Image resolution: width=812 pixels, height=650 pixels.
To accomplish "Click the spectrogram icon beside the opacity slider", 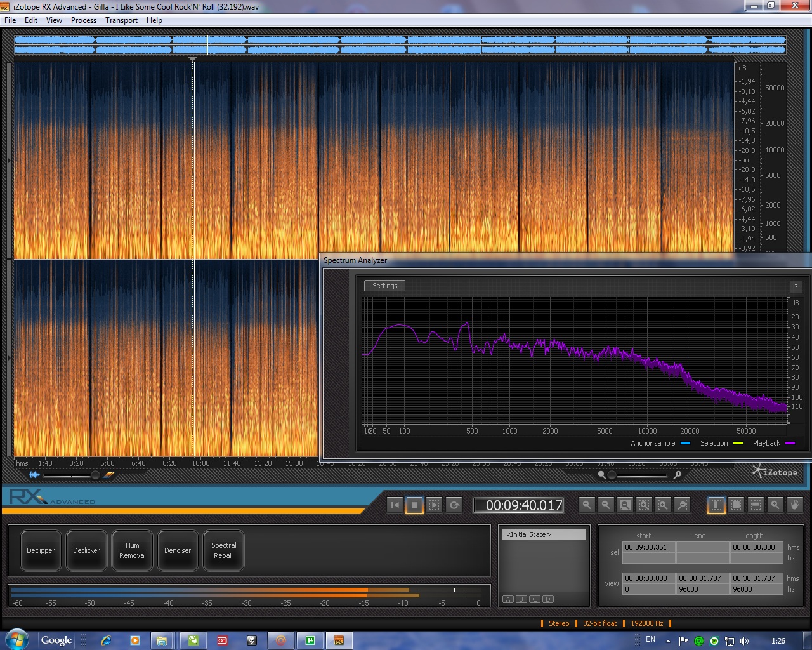I will coord(110,475).
